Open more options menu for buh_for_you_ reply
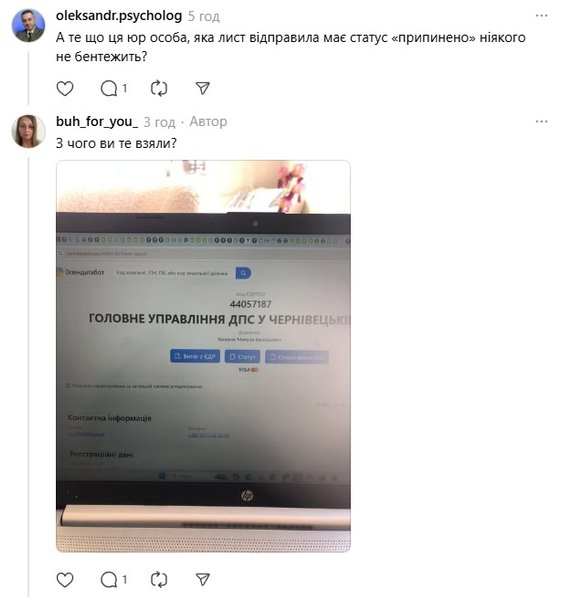 (x=541, y=121)
